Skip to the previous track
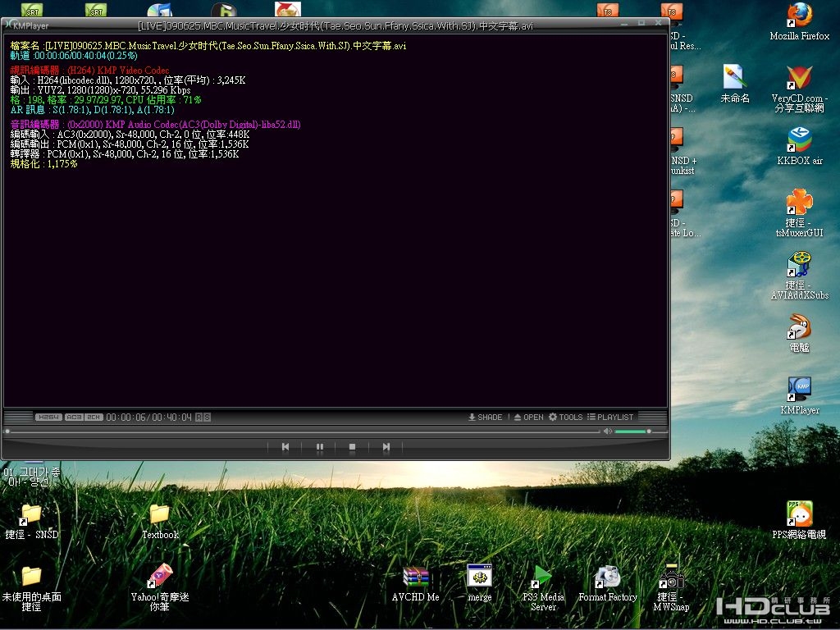Viewport: 840px width, 630px height. (x=285, y=447)
